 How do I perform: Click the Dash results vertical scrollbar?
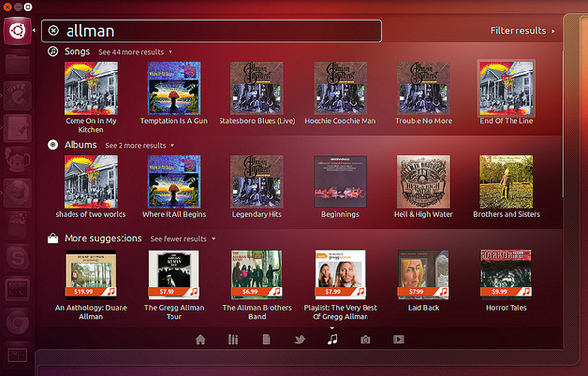click(x=563, y=123)
